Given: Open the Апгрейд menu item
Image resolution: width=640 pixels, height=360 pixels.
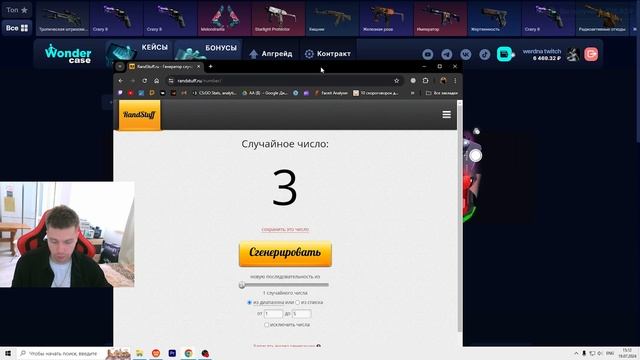Looking at the screenshot, I should pos(271,54).
